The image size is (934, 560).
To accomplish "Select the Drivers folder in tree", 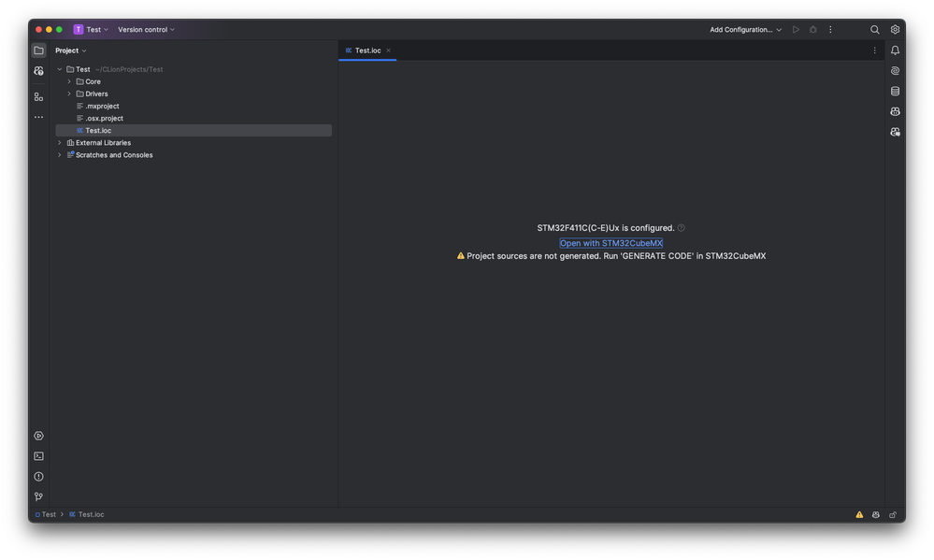I will click(x=96, y=93).
